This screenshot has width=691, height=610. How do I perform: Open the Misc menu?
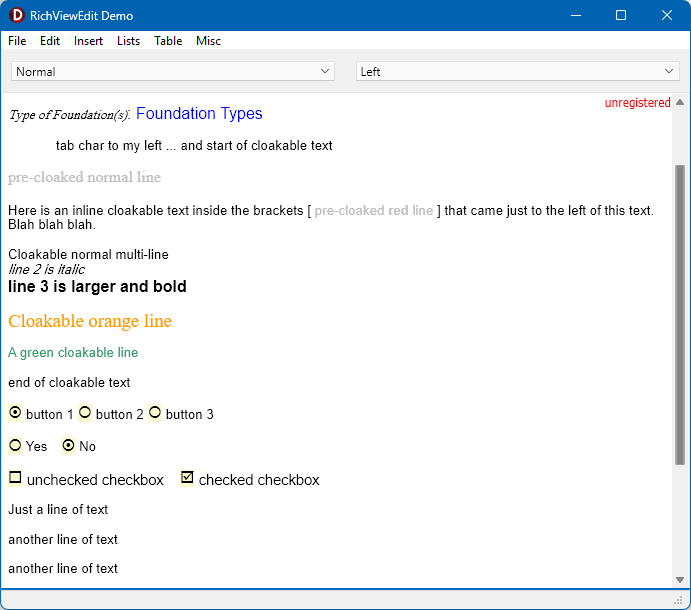click(208, 41)
